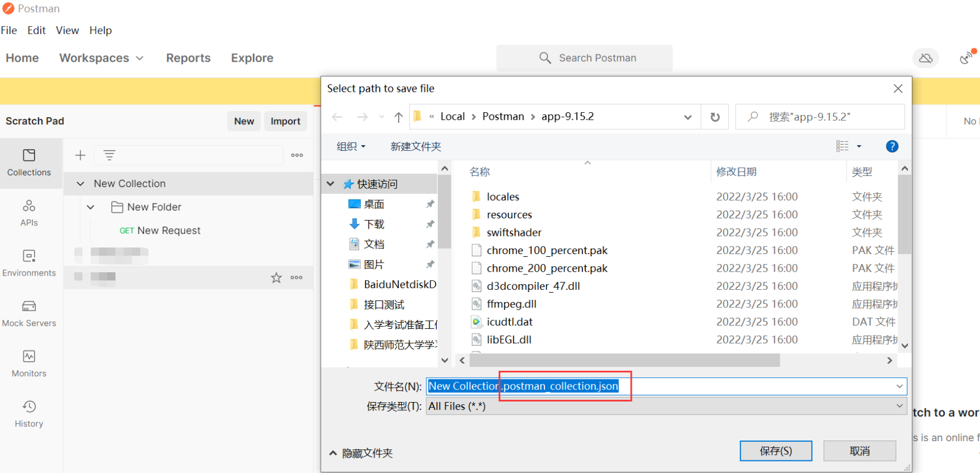
Task: Select the resources folder in file list
Action: pyautogui.click(x=509, y=215)
